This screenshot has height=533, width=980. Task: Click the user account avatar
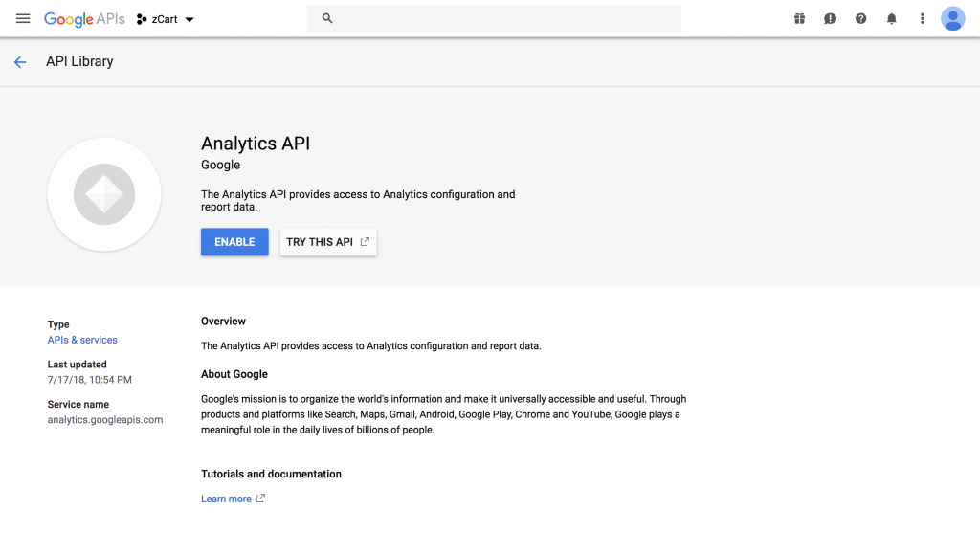[x=952, y=19]
